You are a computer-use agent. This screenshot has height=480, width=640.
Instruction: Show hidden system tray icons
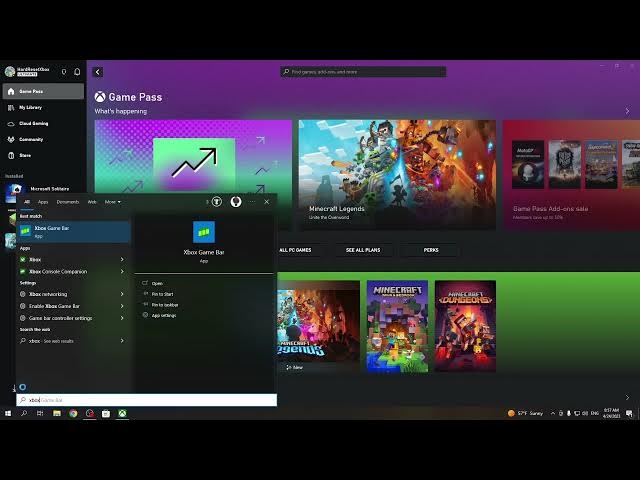pos(553,413)
